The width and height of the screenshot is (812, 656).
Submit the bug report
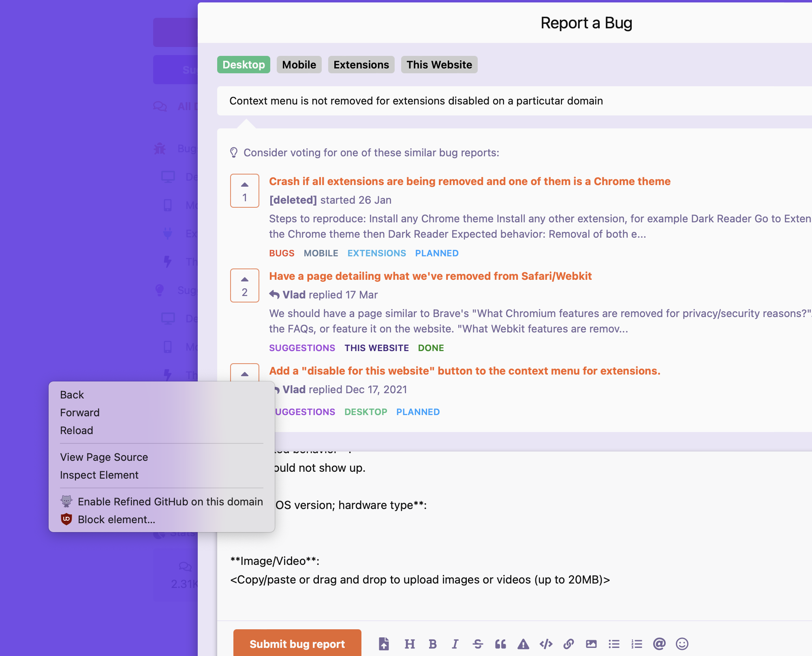(x=297, y=643)
